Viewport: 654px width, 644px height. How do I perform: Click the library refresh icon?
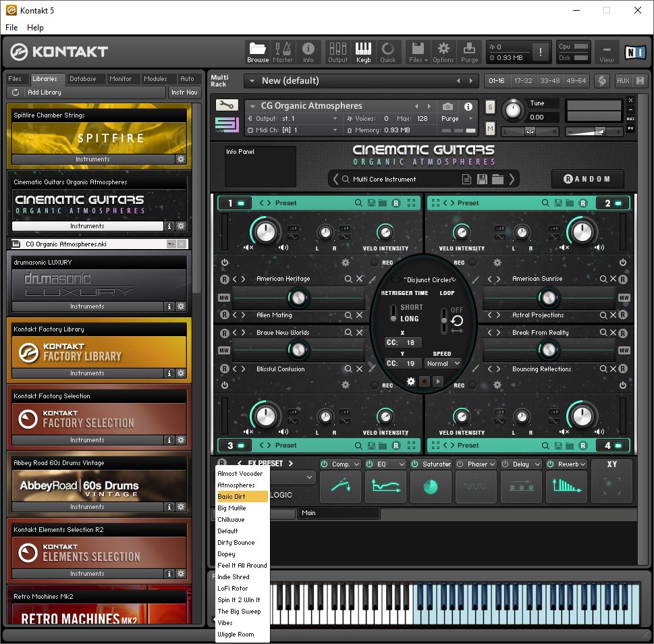click(16, 92)
